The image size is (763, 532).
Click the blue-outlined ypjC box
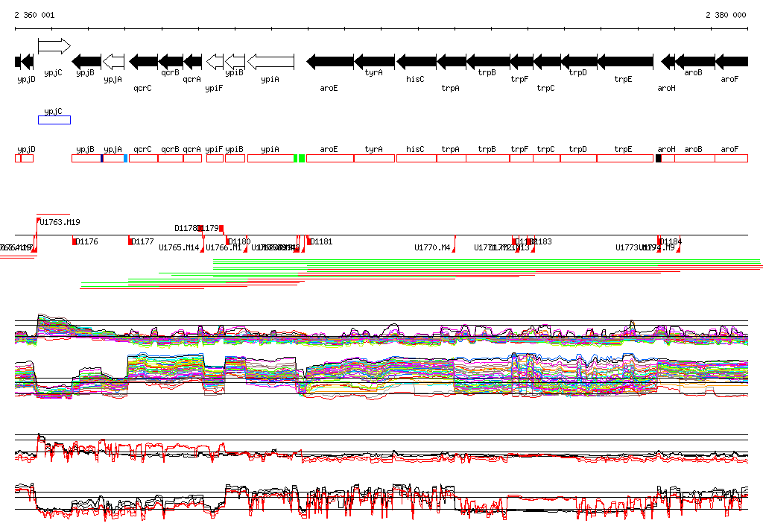pyautogui.click(x=54, y=120)
